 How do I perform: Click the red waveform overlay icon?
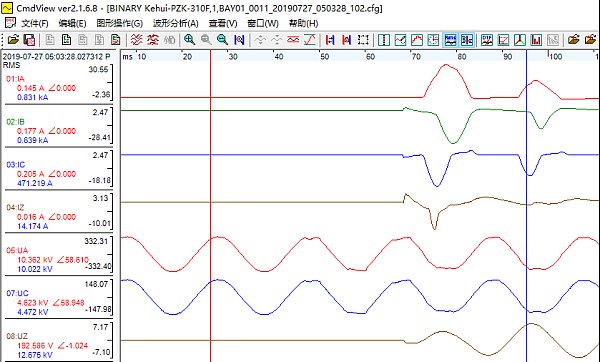coord(136,39)
